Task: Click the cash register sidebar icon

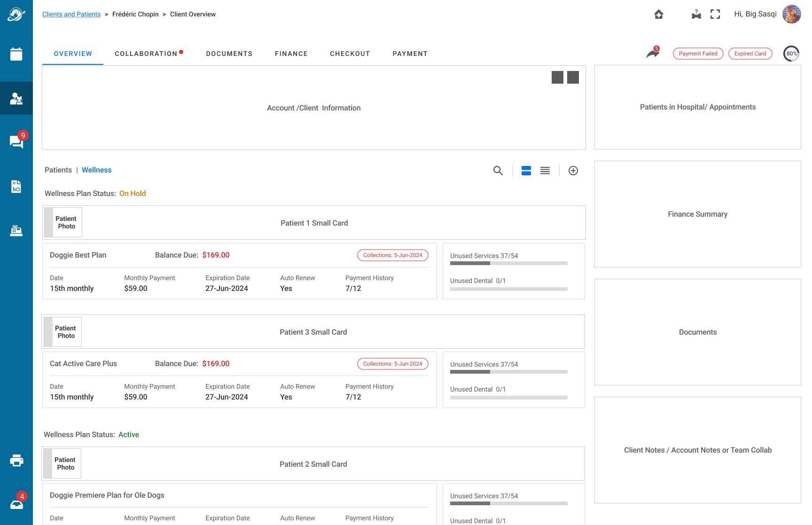Action: click(x=16, y=230)
